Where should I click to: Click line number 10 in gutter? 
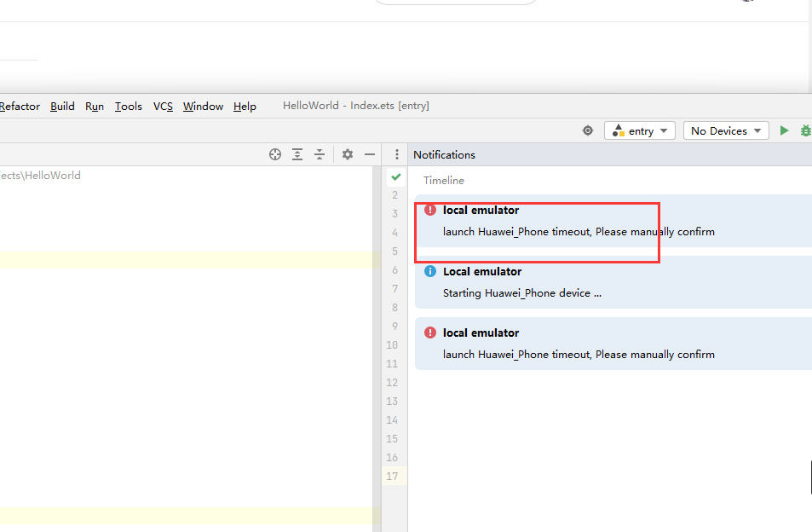click(x=392, y=345)
